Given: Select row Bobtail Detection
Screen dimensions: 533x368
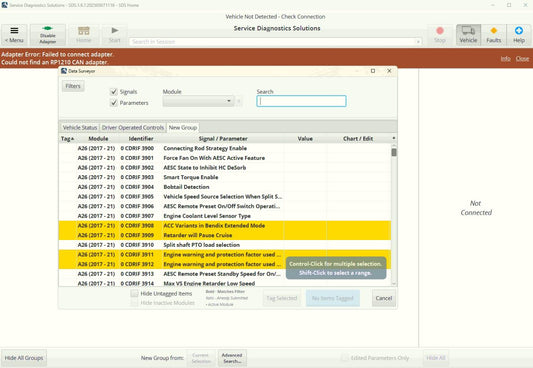Looking at the screenshot, I should (225, 187).
